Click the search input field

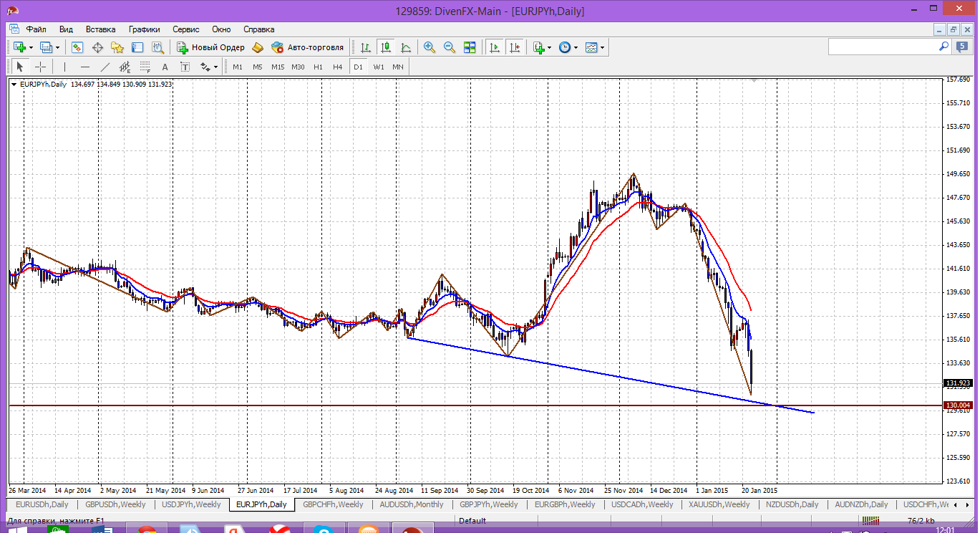883,47
